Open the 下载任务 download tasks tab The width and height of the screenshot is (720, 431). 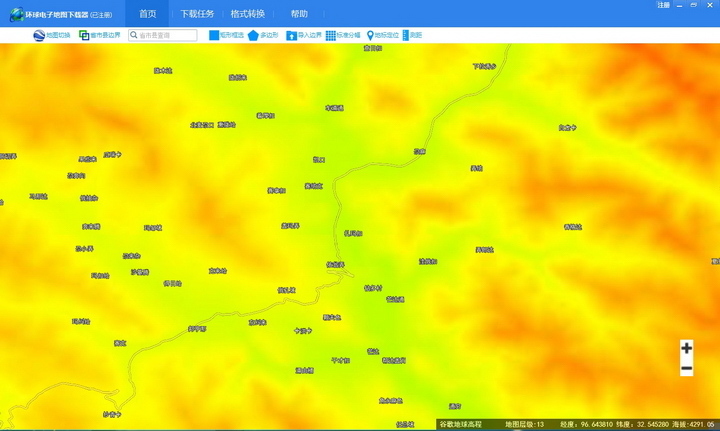197,14
